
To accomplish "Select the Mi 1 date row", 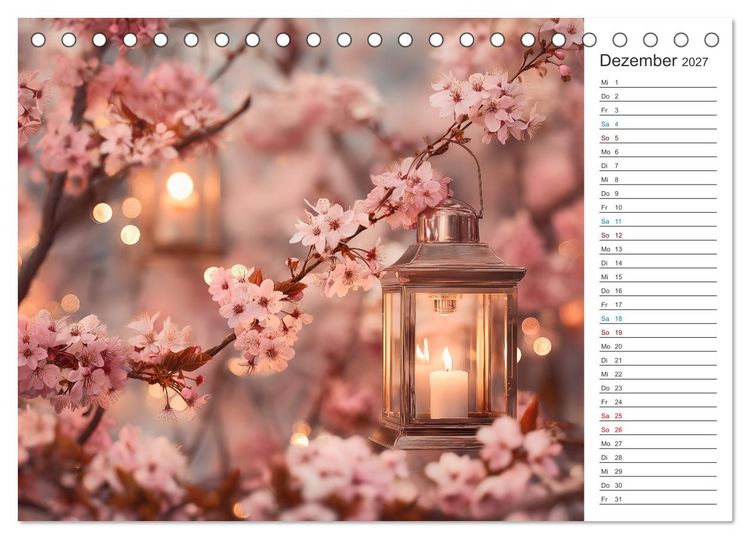I will [x=658, y=82].
